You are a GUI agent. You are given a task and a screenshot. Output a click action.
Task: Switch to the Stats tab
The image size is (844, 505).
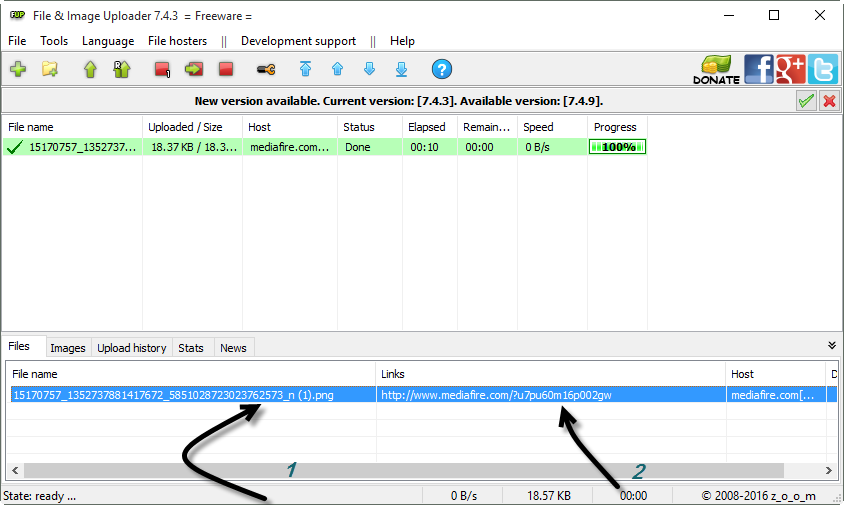[191, 348]
